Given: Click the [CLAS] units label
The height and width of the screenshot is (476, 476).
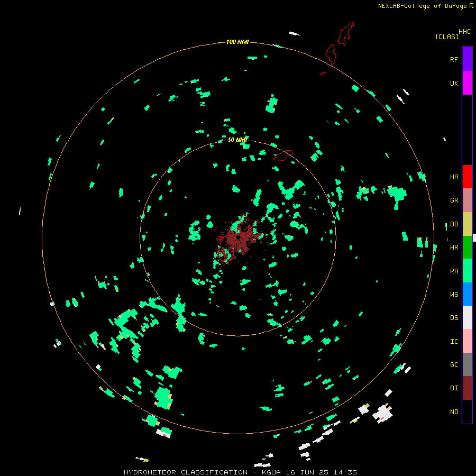Looking at the screenshot, I should pyautogui.click(x=447, y=36).
